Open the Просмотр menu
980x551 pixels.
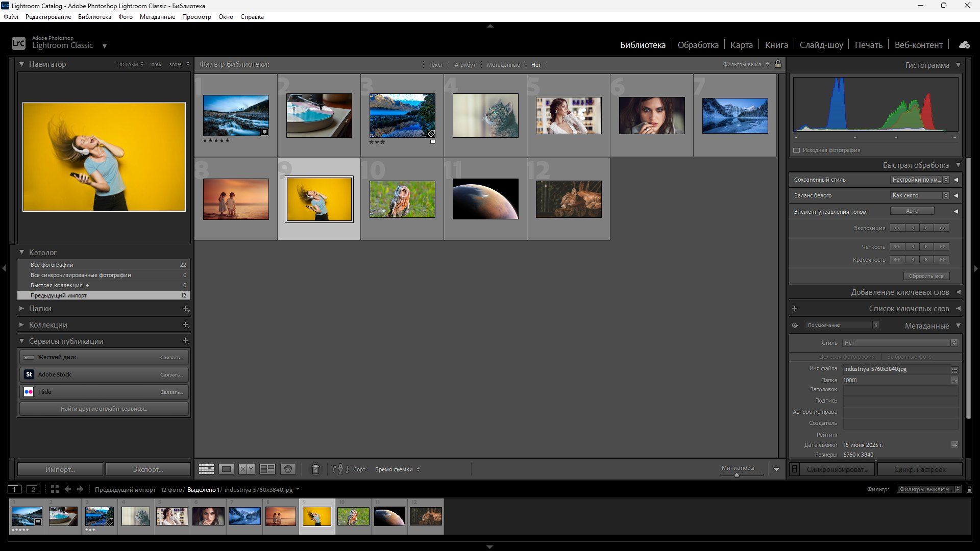(197, 17)
